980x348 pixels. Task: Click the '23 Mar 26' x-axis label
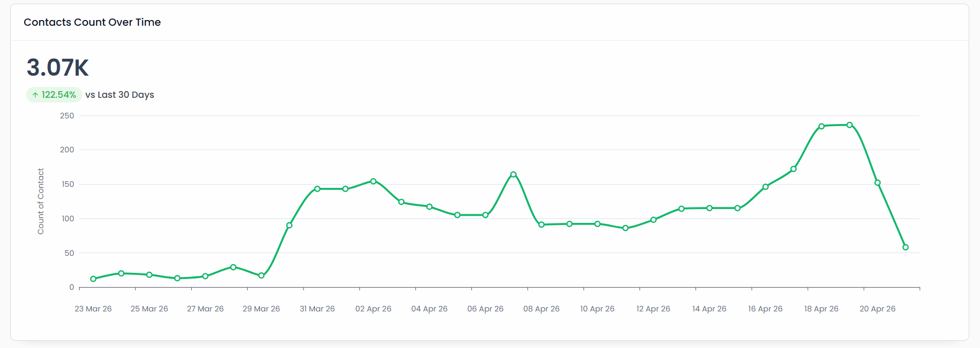93,309
